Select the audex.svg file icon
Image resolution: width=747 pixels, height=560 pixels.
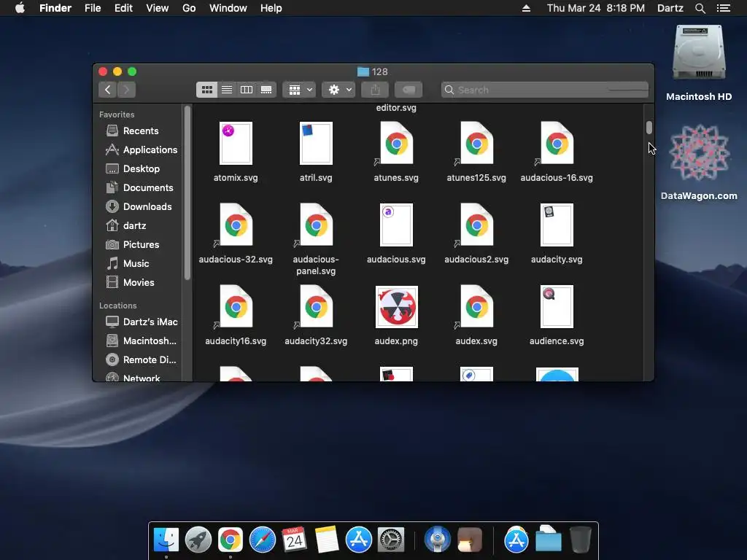point(476,307)
